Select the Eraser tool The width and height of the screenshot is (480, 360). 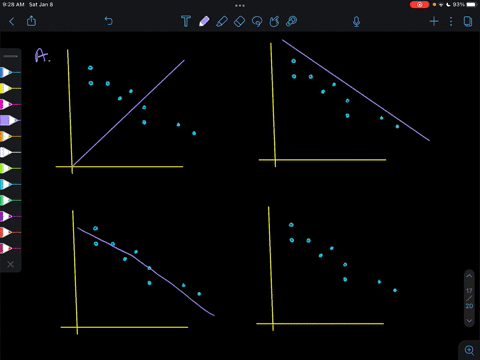[239, 22]
